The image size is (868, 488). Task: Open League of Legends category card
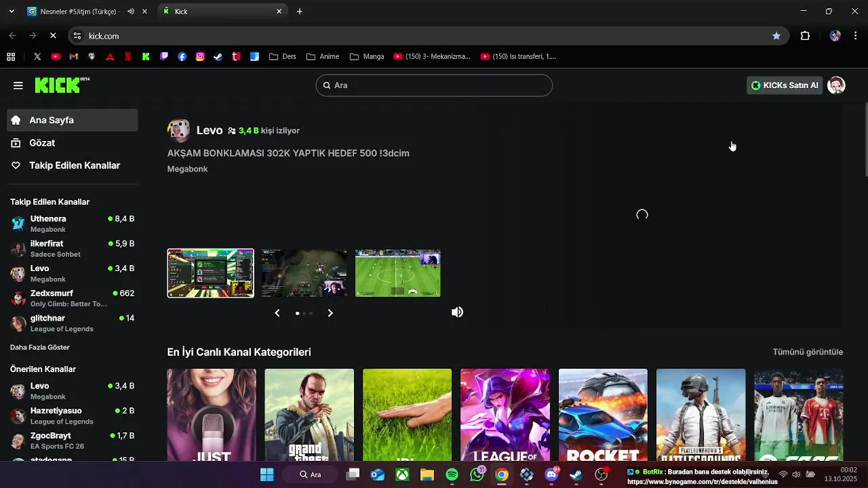pos(505,415)
